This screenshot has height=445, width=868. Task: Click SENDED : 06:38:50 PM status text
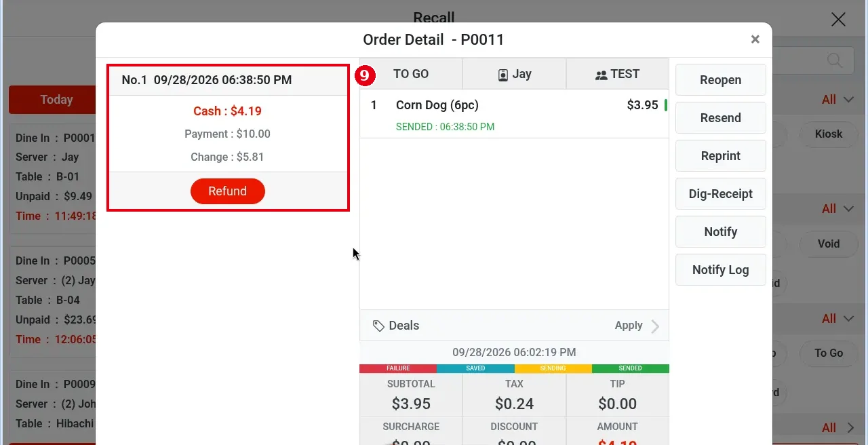click(x=445, y=127)
